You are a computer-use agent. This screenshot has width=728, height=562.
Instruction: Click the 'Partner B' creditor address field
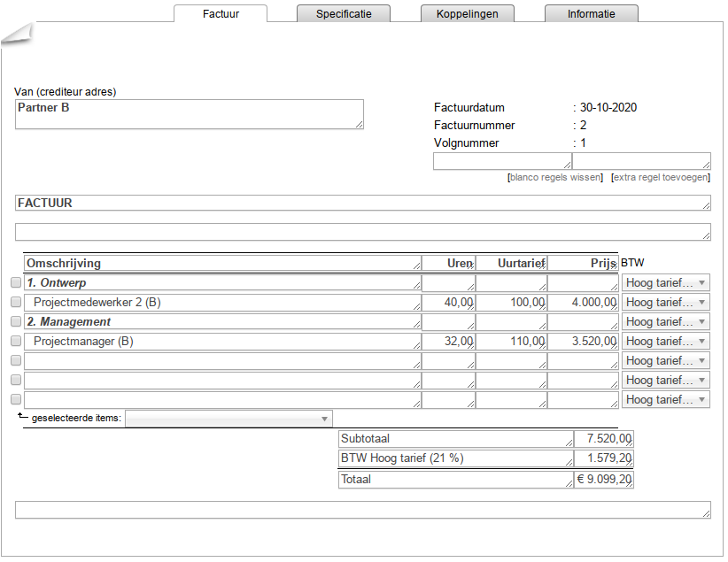pos(189,114)
